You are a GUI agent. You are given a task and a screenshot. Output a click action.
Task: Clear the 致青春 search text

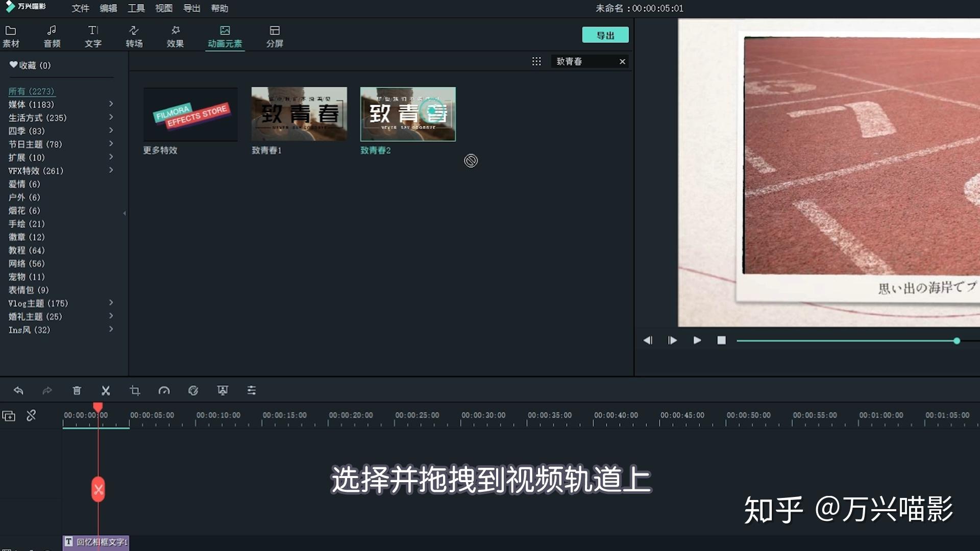[x=622, y=61]
